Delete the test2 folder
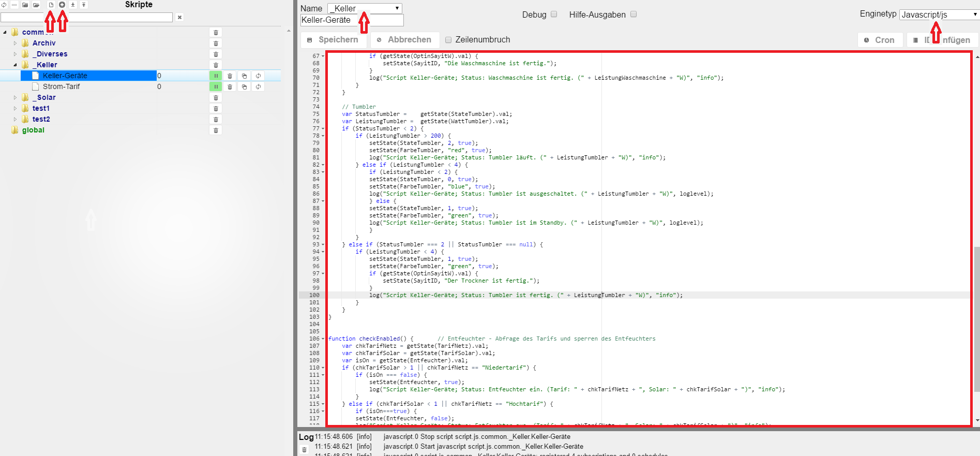Image resolution: width=980 pixels, height=456 pixels. coord(216,120)
